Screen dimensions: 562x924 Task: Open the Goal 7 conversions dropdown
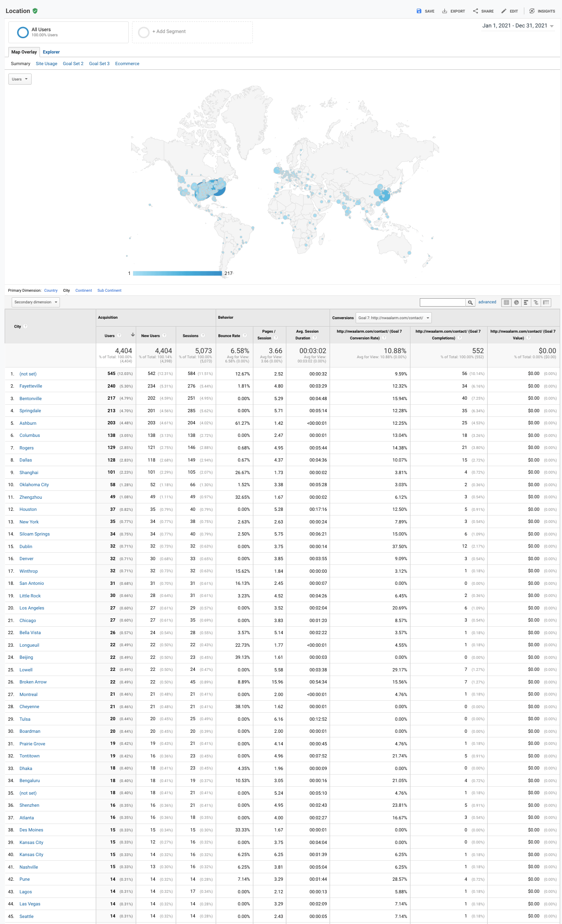[x=394, y=318]
